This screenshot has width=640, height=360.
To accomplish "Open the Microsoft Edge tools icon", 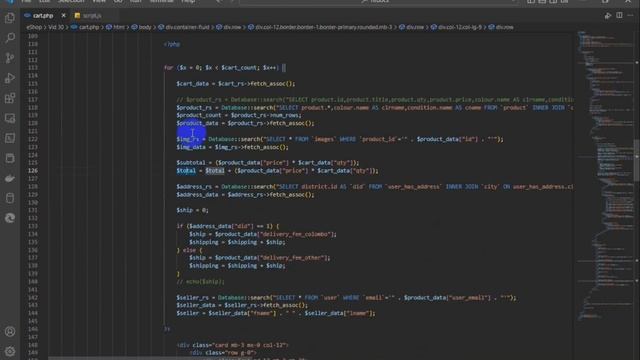I will pos(10,218).
